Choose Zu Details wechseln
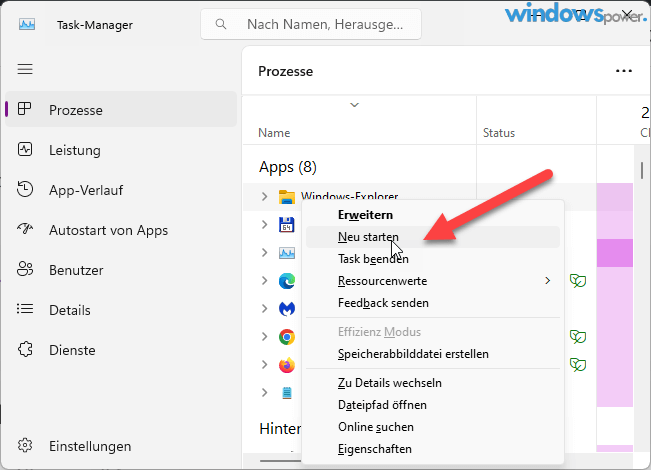 433,383
